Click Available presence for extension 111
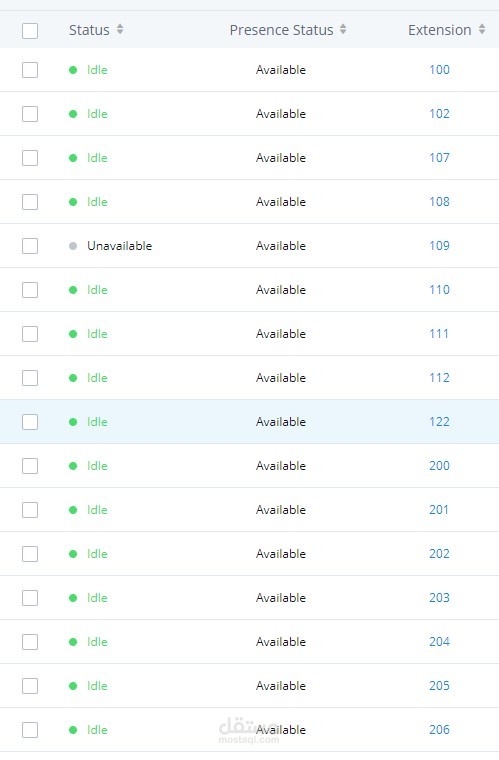This screenshot has height=760, width=499. [281, 334]
